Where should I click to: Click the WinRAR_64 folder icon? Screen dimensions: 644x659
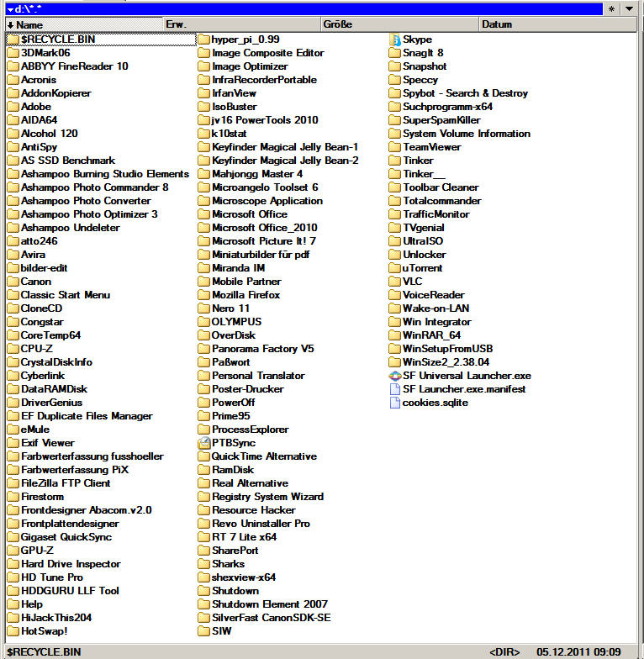(x=395, y=335)
